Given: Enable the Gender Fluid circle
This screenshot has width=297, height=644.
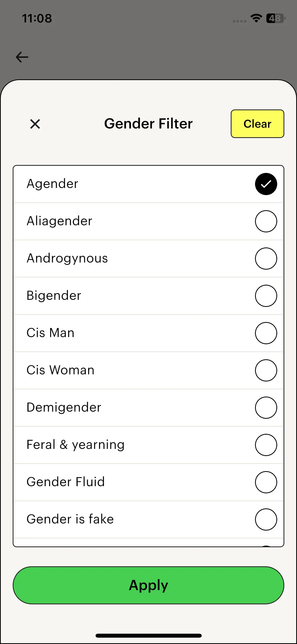Looking at the screenshot, I should (x=266, y=482).
